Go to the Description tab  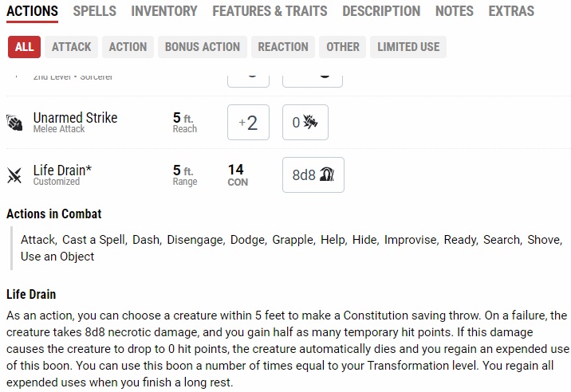point(381,11)
